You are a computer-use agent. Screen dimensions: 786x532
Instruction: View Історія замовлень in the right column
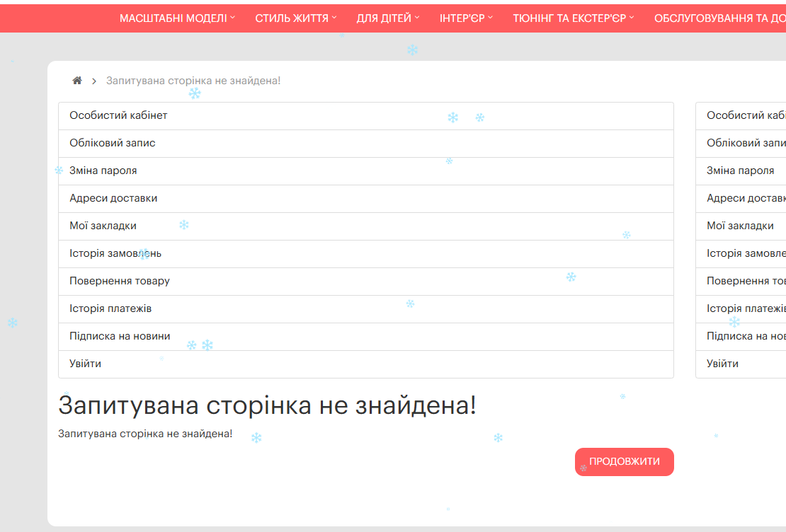(741, 253)
